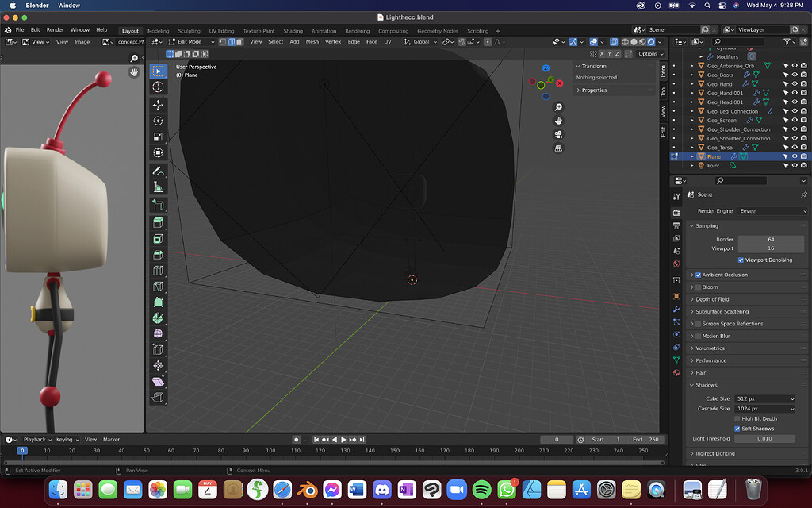Open Global transform orientation dropdown
Screen dimensions: 812x508
pyautogui.click(x=420, y=42)
